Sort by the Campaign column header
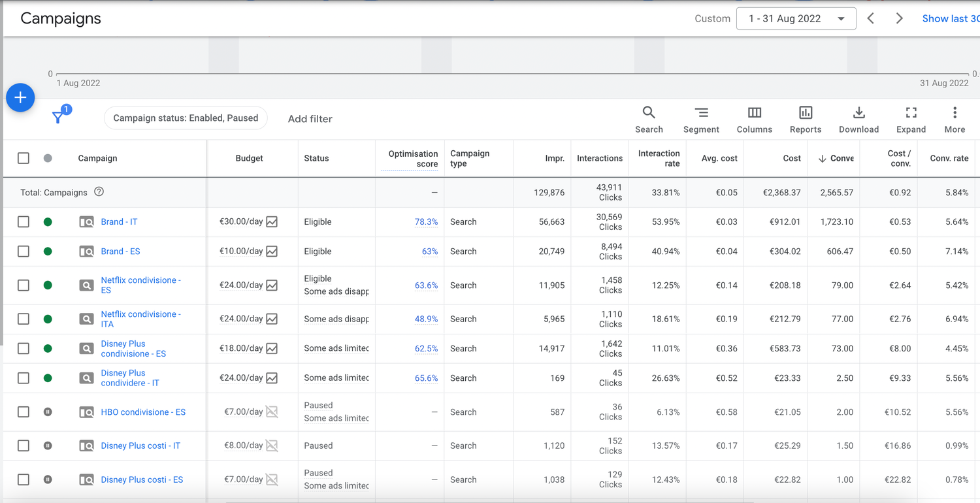 coord(97,158)
